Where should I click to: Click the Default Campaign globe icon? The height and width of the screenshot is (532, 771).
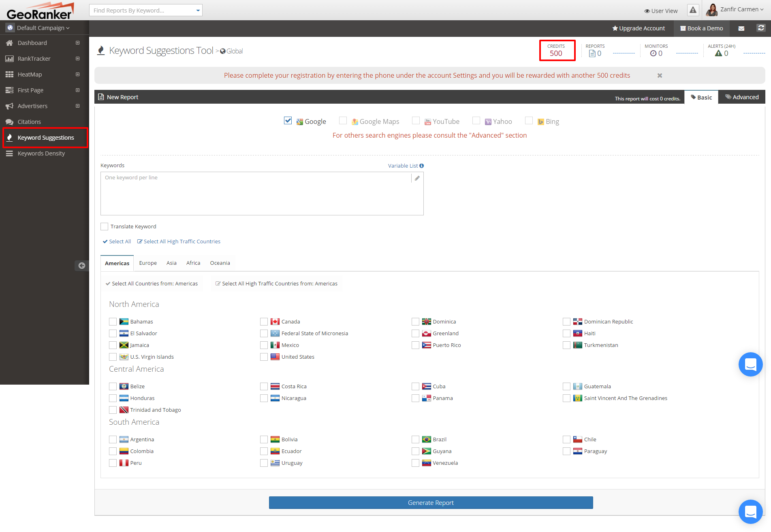click(x=10, y=28)
